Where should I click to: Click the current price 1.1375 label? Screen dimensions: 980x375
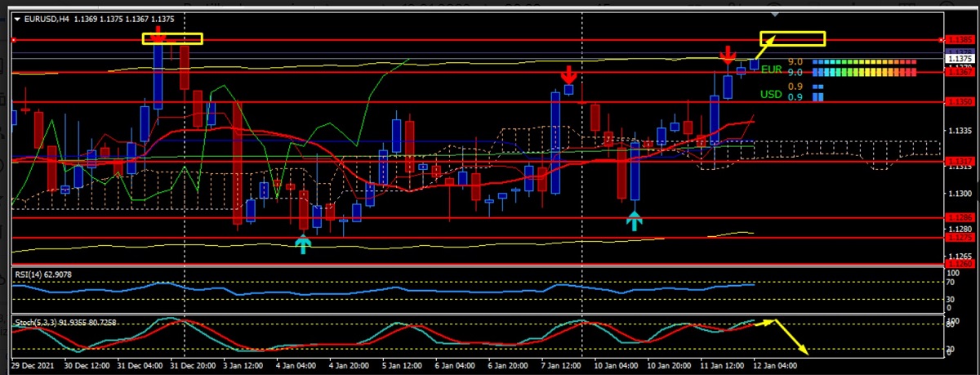(961, 59)
